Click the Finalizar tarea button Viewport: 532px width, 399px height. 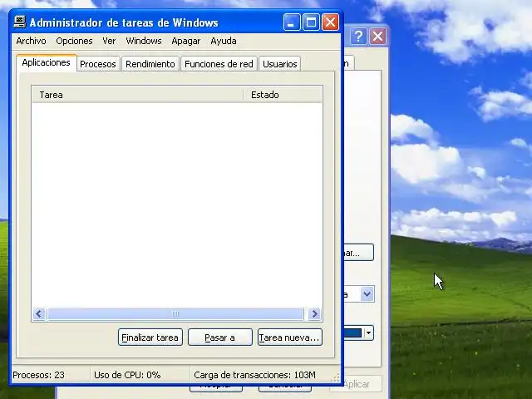pyautogui.click(x=150, y=337)
